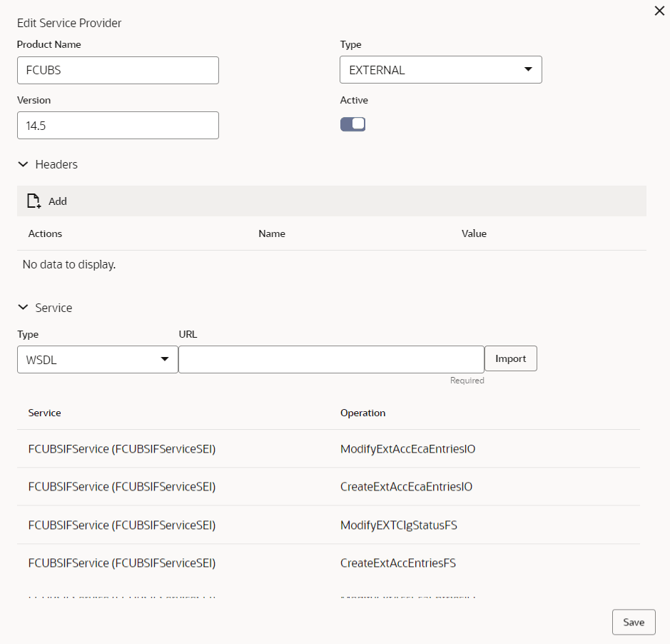Click the Import button
Screen dimensions: 670x644
point(510,359)
